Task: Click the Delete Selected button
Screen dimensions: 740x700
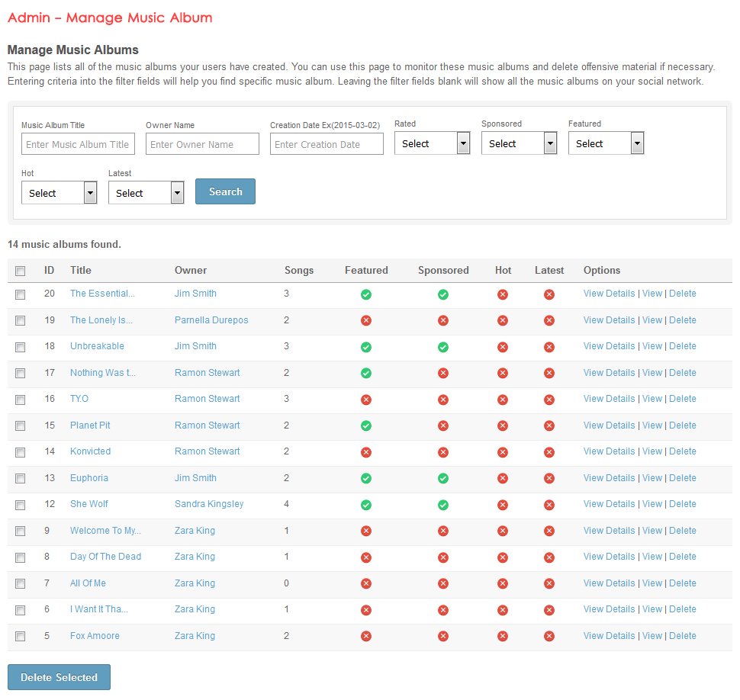Action: [x=59, y=677]
